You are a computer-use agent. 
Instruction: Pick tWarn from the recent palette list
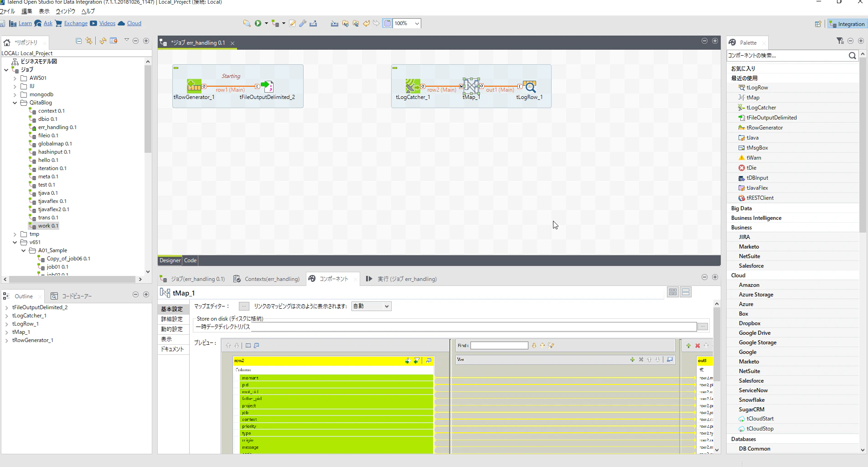pyautogui.click(x=754, y=158)
